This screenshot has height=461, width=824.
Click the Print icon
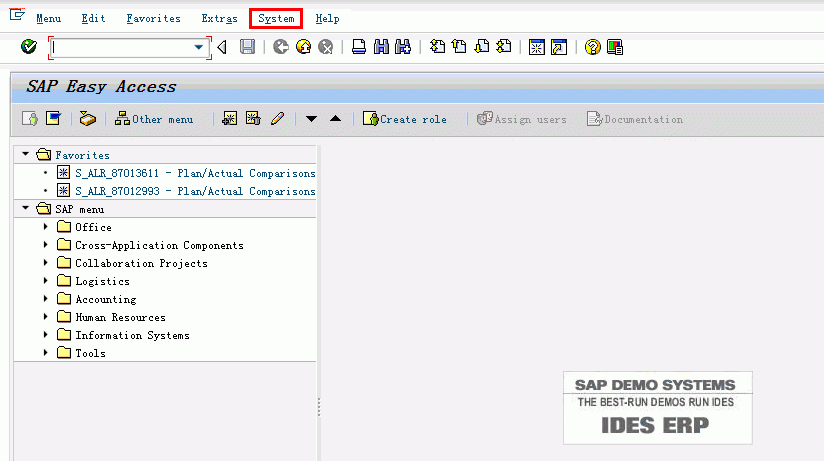click(359, 47)
